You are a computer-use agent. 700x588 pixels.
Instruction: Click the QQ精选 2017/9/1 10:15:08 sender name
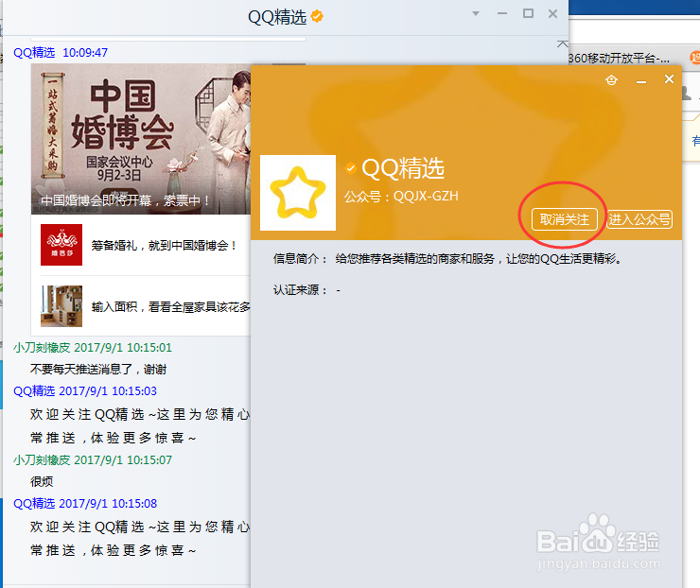point(34,504)
